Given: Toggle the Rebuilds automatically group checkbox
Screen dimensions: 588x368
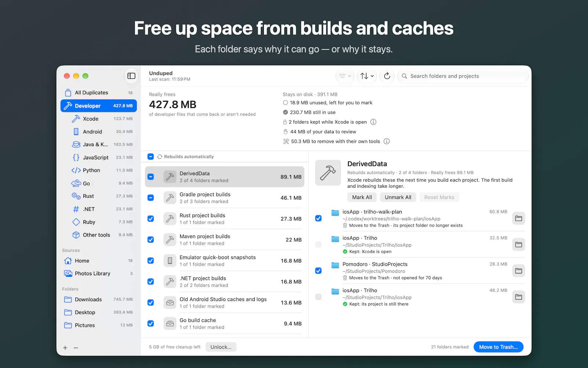Looking at the screenshot, I should tap(151, 156).
